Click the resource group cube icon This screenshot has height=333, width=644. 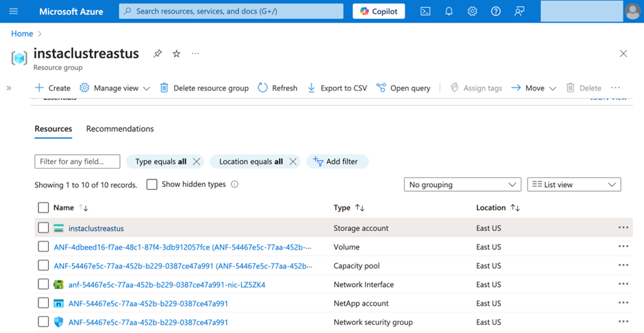[19, 58]
